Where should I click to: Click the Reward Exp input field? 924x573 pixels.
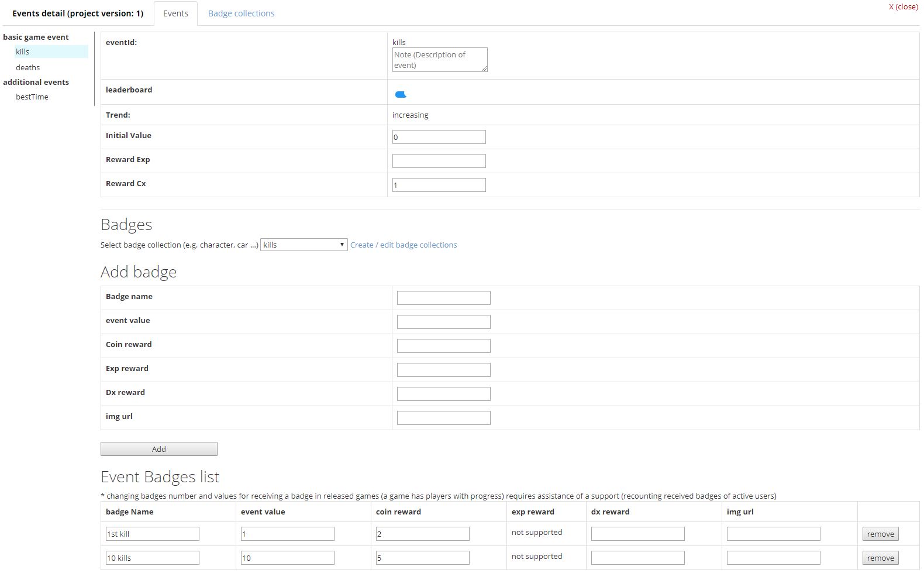[439, 161]
